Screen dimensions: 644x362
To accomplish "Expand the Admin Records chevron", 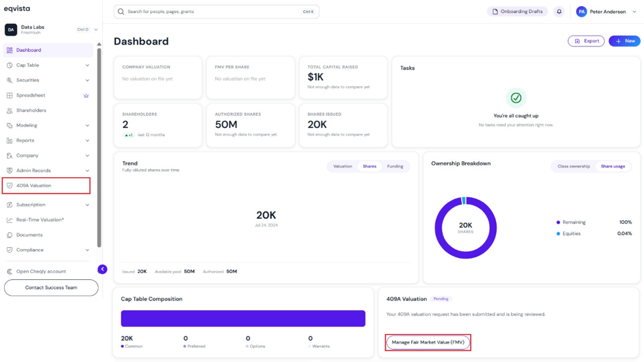I will point(87,171).
